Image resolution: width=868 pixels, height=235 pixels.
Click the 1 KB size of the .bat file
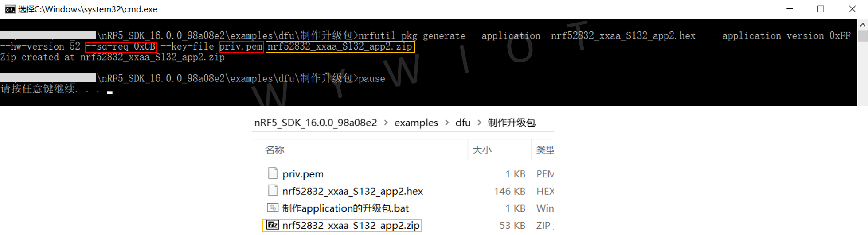[515, 208]
